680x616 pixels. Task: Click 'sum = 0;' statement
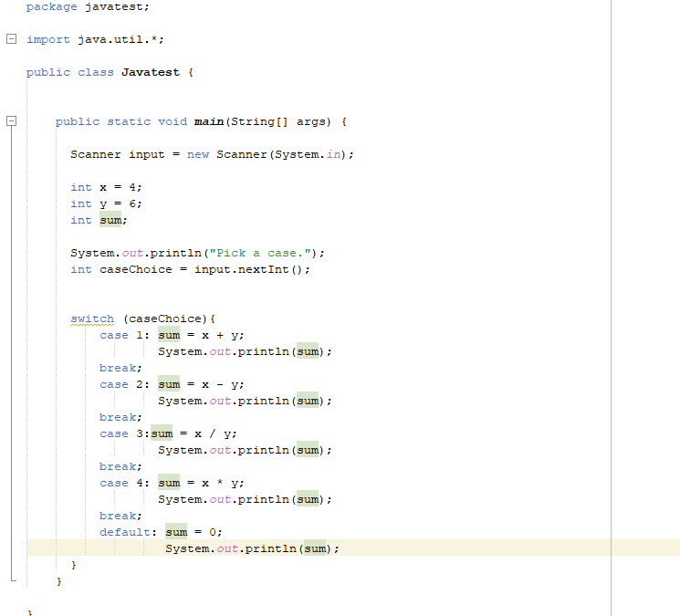pyautogui.click(x=194, y=532)
